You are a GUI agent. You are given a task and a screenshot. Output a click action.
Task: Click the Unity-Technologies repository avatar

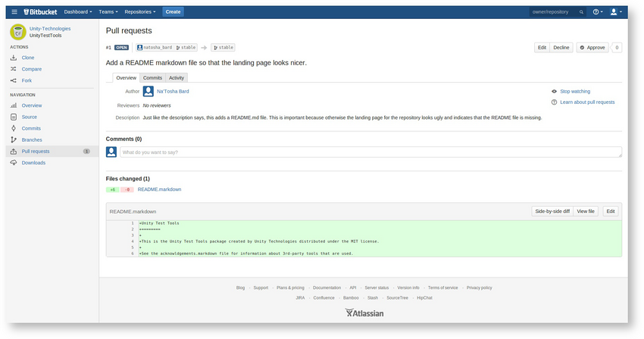(x=18, y=32)
